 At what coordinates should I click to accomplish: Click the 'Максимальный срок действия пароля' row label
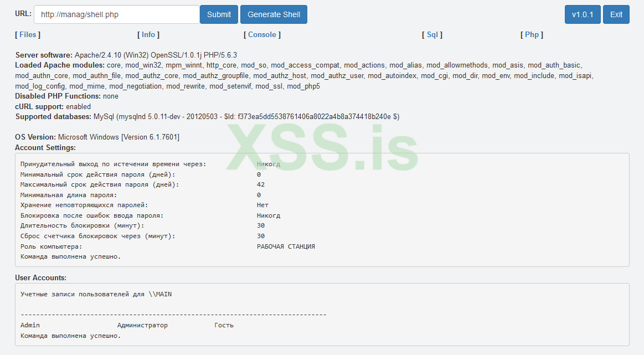100,184
